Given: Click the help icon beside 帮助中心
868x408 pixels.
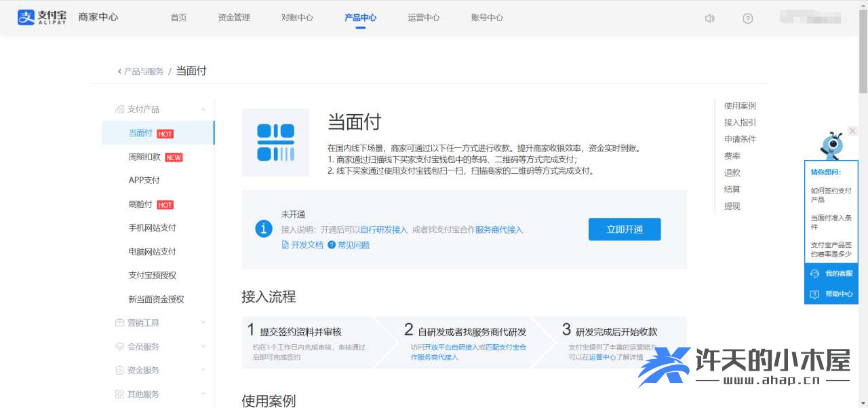Looking at the screenshot, I should [x=815, y=294].
